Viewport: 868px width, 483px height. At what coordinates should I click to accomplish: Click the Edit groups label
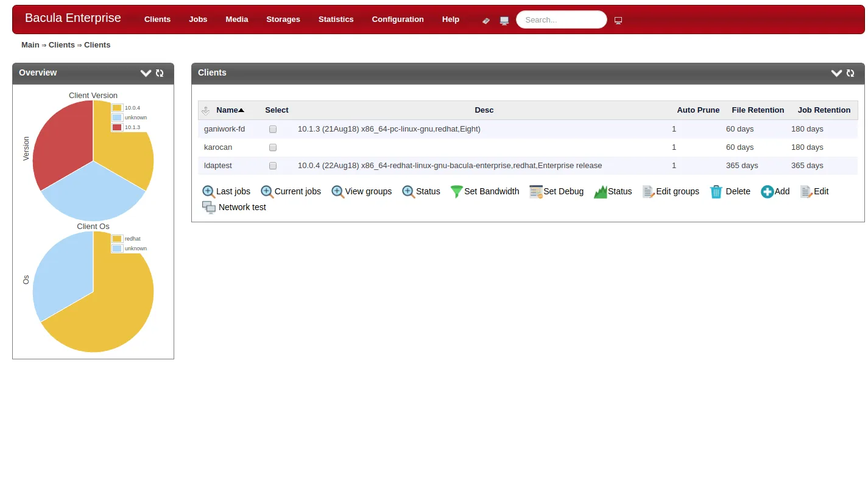click(677, 191)
